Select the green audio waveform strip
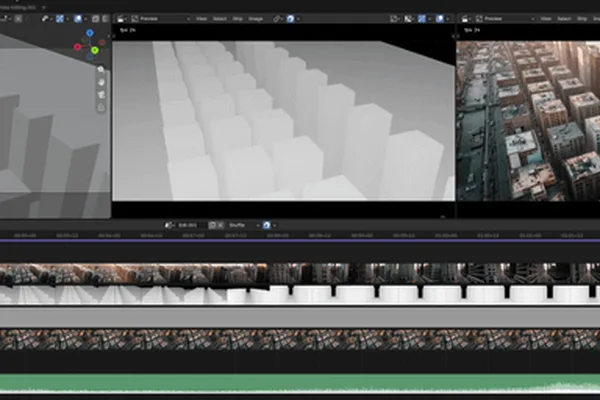The width and height of the screenshot is (600, 400). point(300,384)
